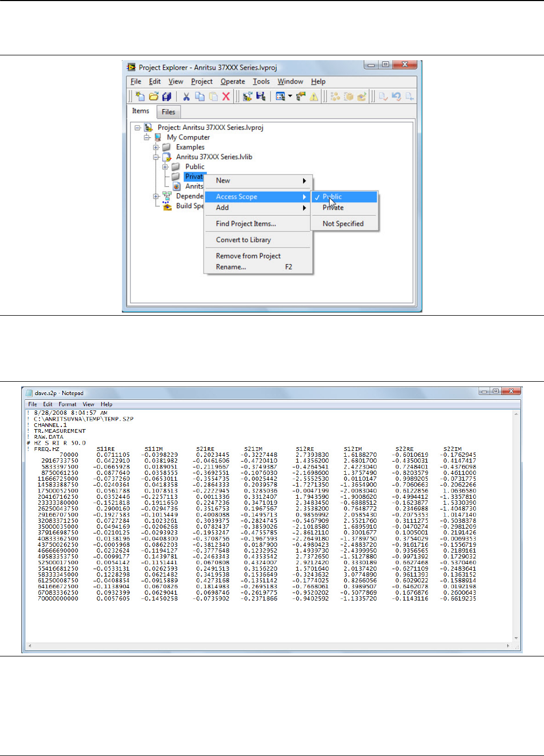544x756 pixels.
Task: Collapse the My Computer tree node
Action: click(147, 137)
